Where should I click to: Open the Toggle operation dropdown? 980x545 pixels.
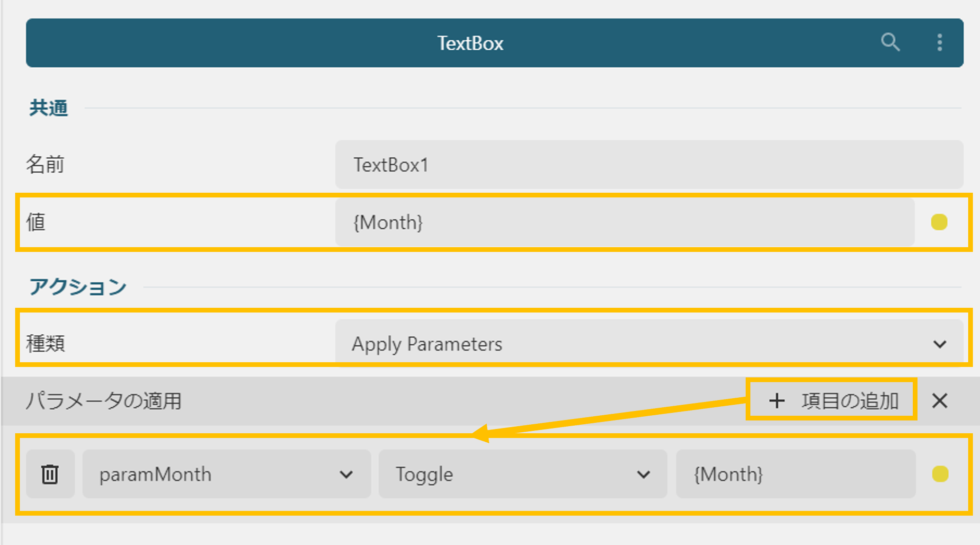523,474
